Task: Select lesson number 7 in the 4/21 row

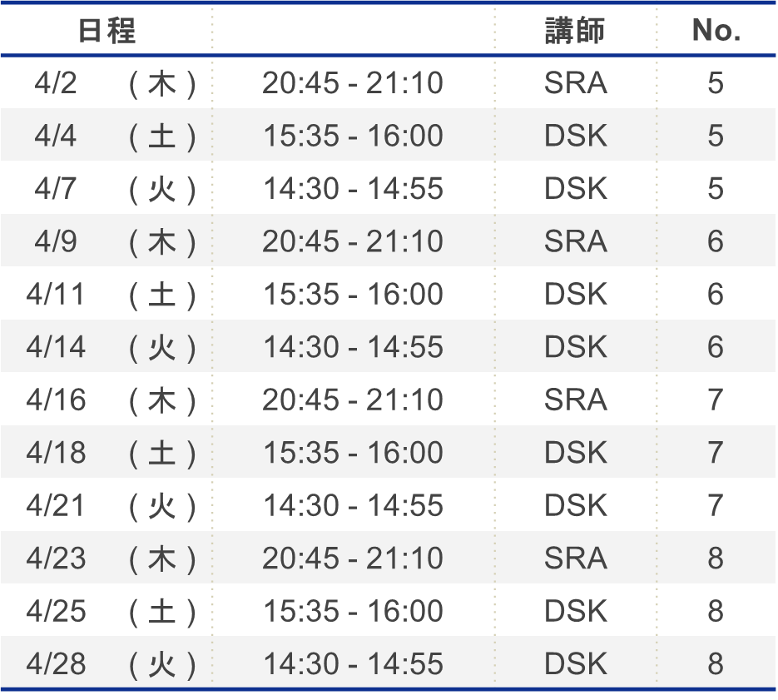Action: tap(716, 506)
